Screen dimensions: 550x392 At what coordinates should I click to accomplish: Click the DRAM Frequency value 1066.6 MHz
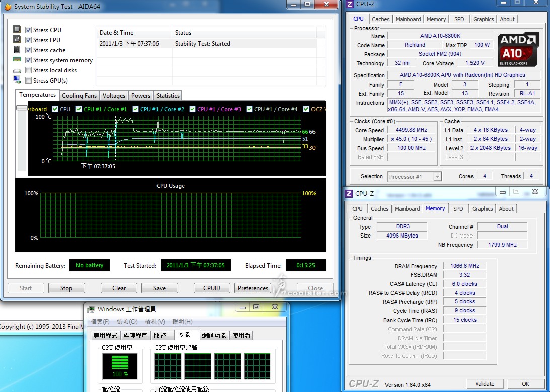(x=464, y=266)
